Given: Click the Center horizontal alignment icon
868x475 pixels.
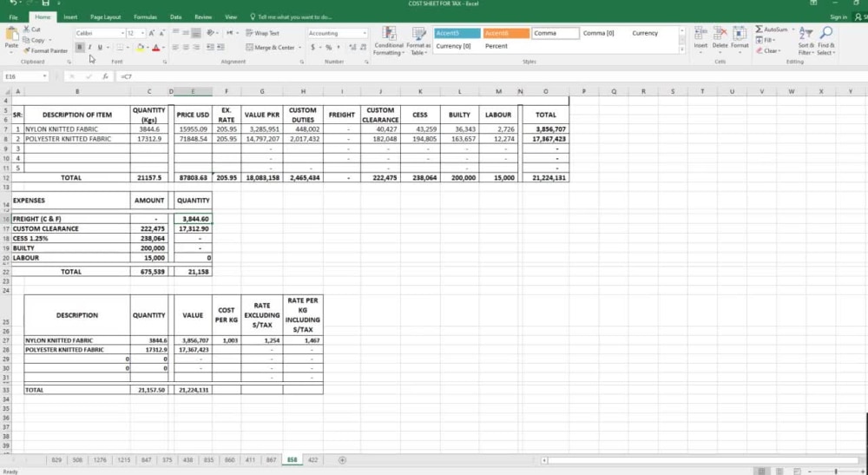Looking at the screenshot, I should pos(186,48).
